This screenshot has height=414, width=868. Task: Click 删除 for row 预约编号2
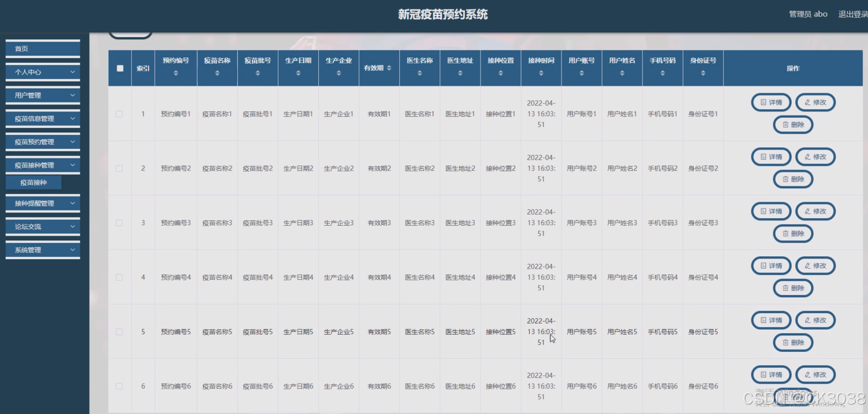point(793,179)
